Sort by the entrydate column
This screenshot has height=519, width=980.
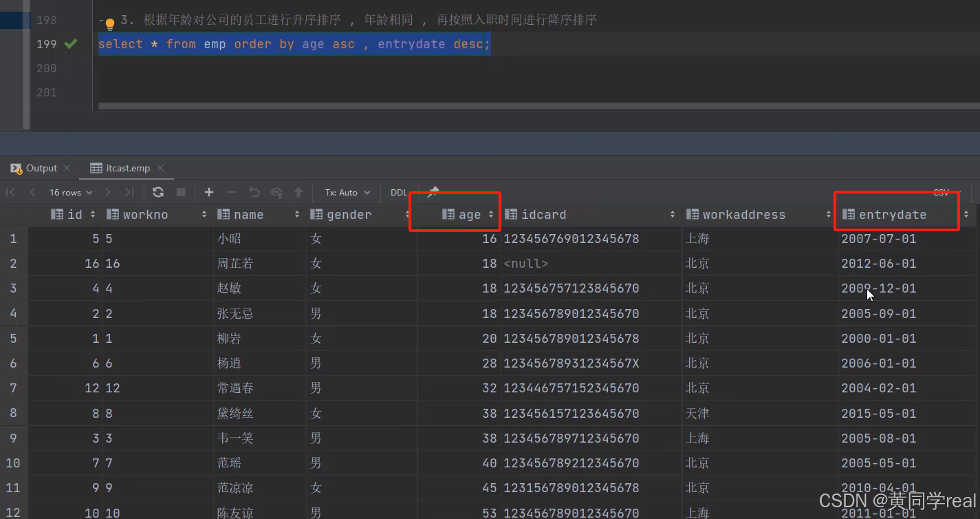966,215
